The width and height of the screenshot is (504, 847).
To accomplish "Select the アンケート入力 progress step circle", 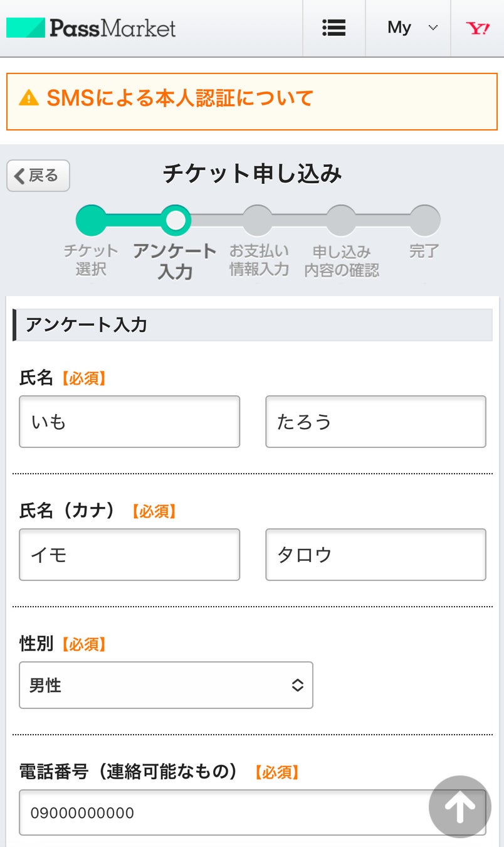I will coord(176,220).
